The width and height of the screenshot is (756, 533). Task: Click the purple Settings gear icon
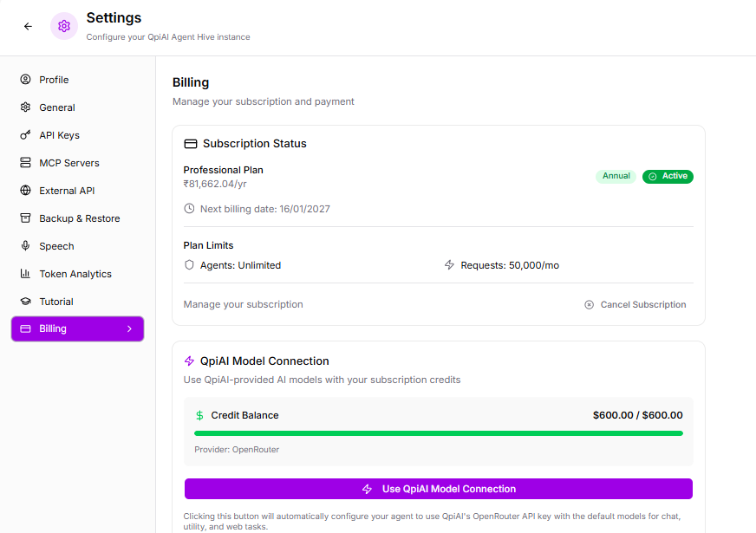pyautogui.click(x=63, y=27)
